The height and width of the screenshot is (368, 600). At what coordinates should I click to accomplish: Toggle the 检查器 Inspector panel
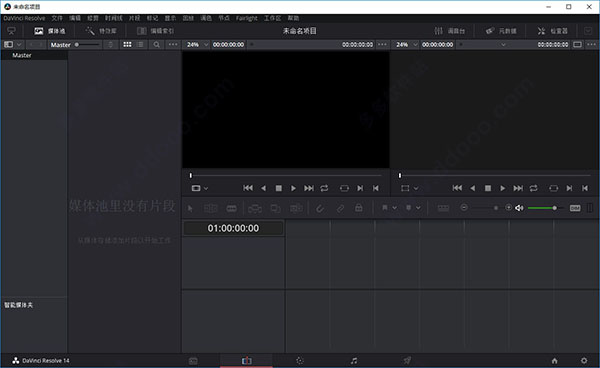pyautogui.click(x=552, y=31)
